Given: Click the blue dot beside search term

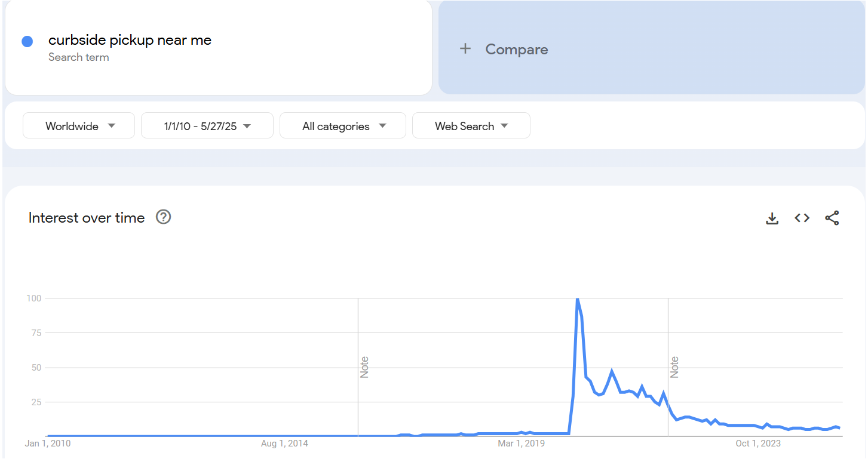Looking at the screenshot, I should point(27,41).
